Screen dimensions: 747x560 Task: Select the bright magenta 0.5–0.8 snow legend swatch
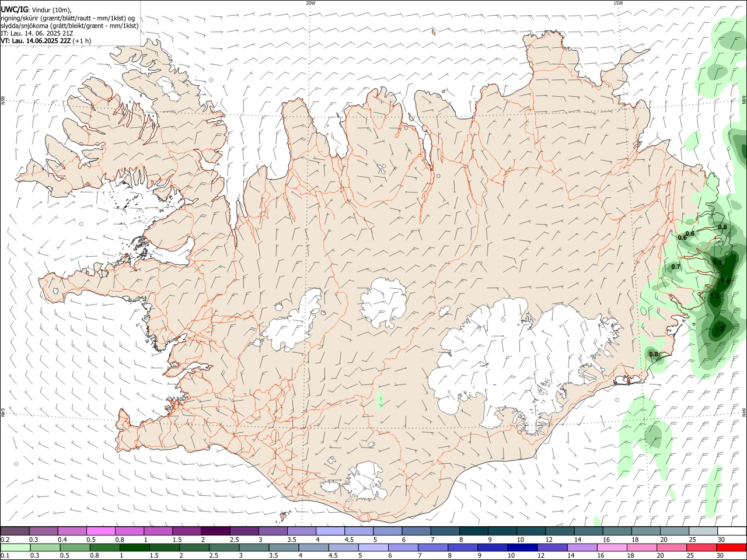pos(101,531)
